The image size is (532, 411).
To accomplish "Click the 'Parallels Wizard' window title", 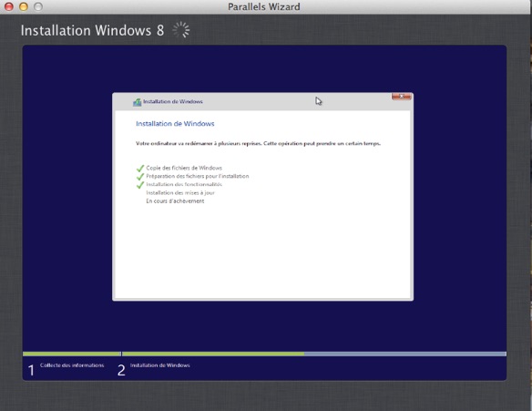I will (x=264, y=6).
